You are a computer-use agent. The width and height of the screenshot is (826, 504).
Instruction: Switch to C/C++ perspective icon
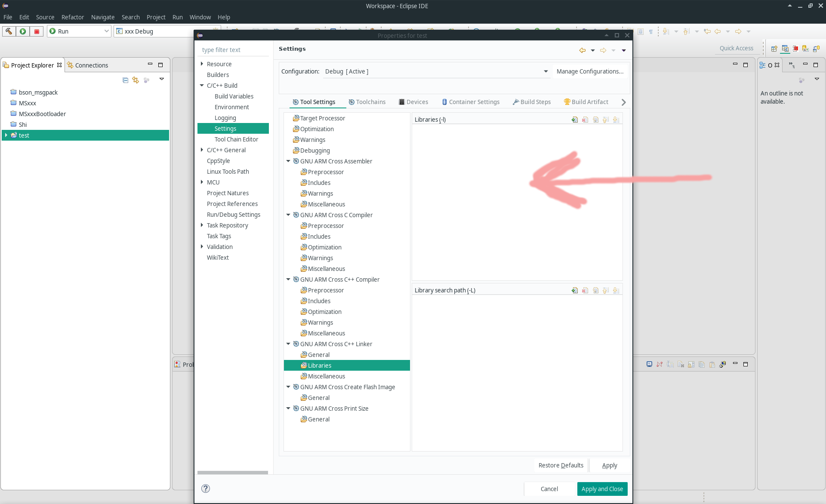click(x=785, y=48)
